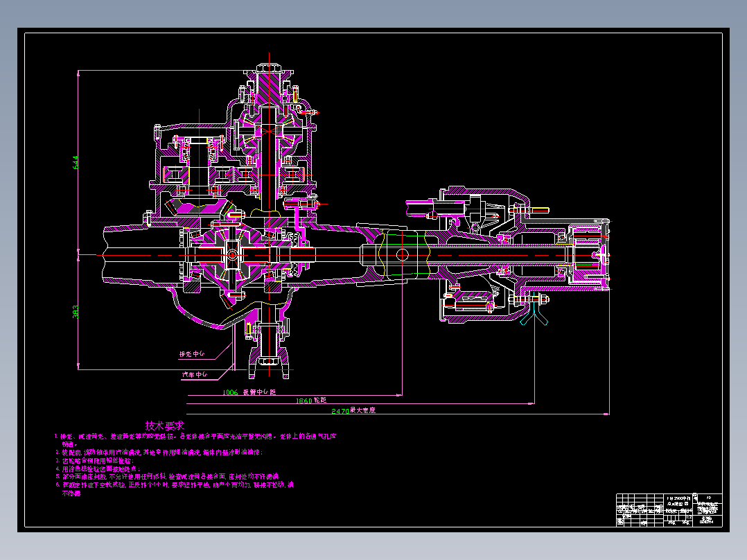
Task: Select the green 644 vertical dimension value
Action: [x=76, y=162]
